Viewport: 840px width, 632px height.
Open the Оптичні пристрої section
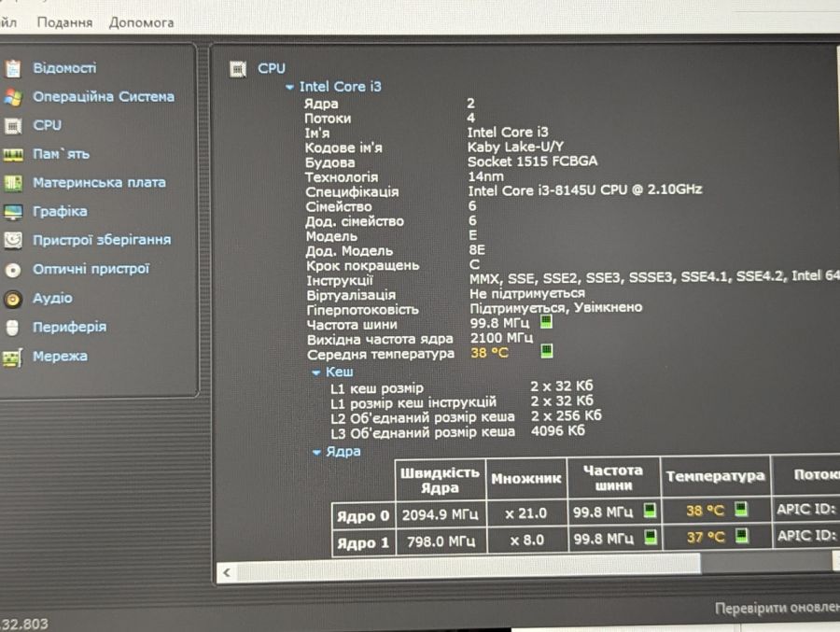pyautogui.click(x=91, y=269)
